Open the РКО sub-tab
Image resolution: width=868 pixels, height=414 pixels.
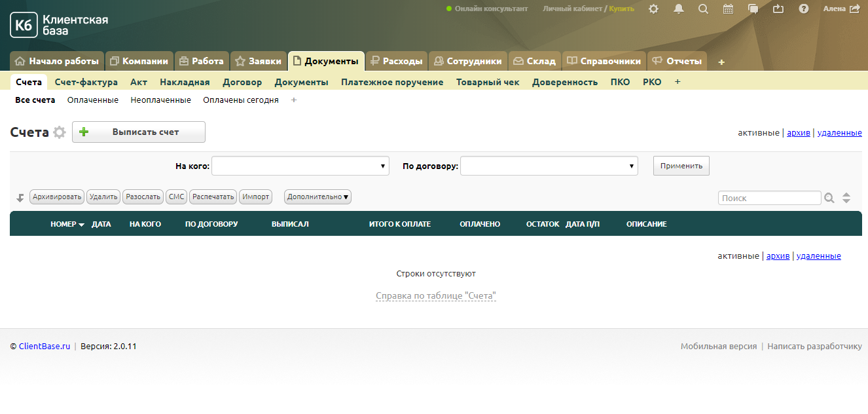click(x=652, y=82)
